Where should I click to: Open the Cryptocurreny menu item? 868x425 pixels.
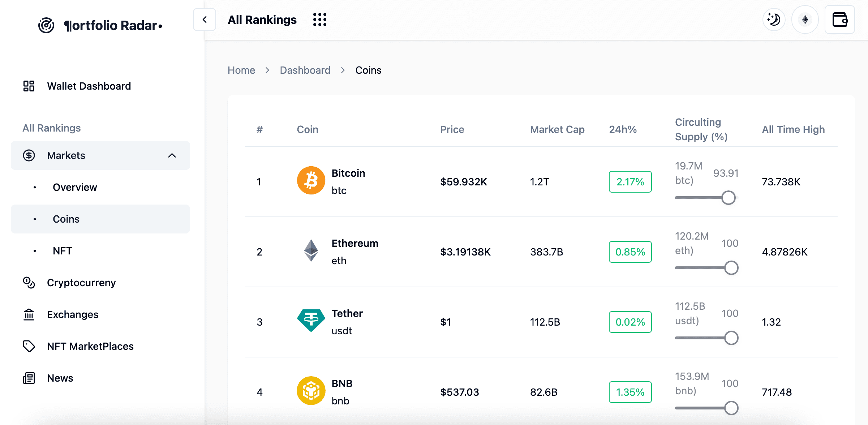pos(100,283)
